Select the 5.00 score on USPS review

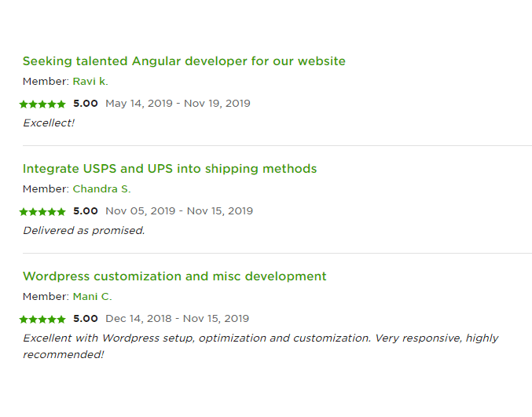(x=86, y=211)
